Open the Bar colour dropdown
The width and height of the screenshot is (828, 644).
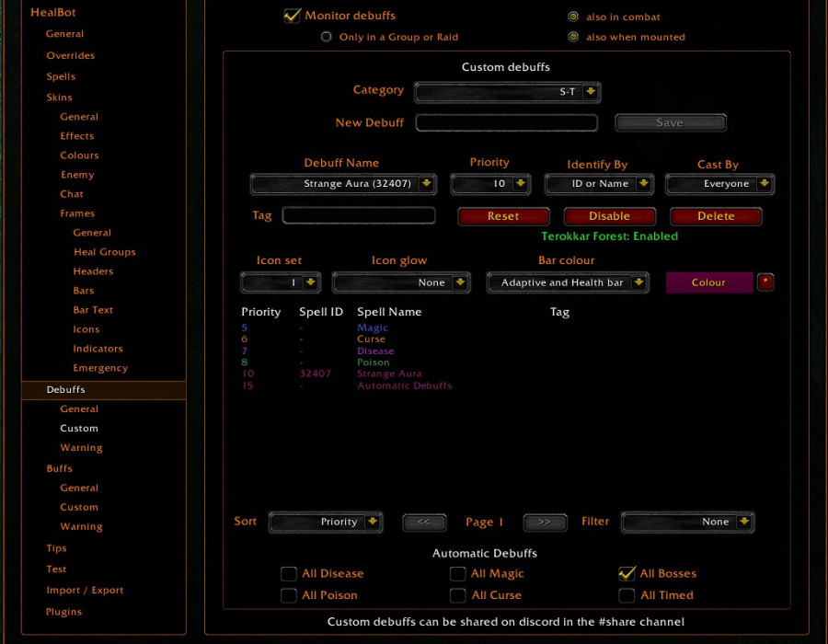click(568, 282)
